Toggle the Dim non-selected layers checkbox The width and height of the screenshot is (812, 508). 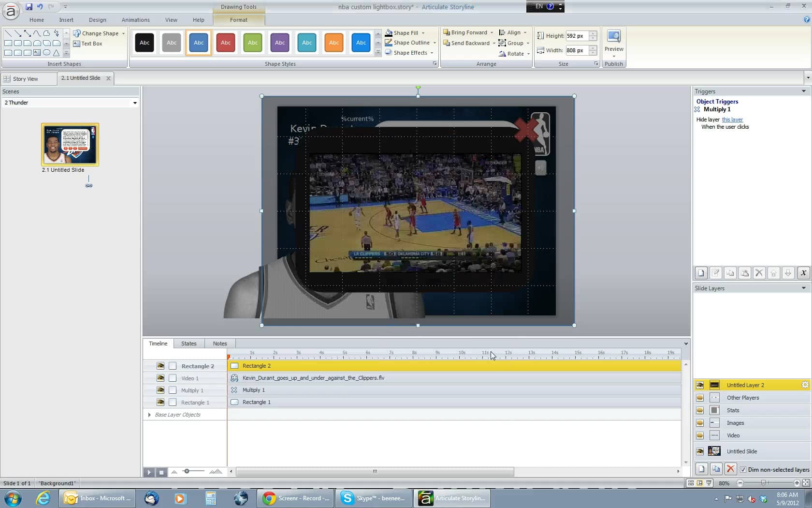744,469
